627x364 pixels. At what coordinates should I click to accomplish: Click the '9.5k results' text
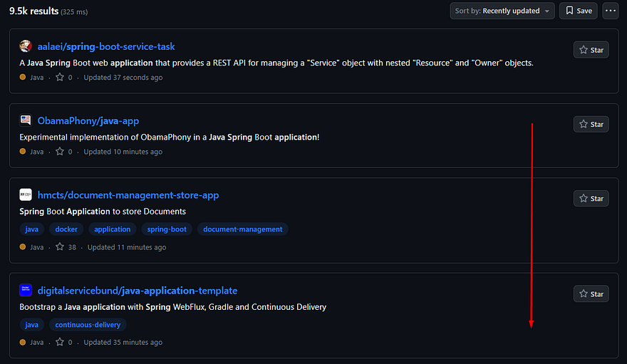tap(34, 11)
